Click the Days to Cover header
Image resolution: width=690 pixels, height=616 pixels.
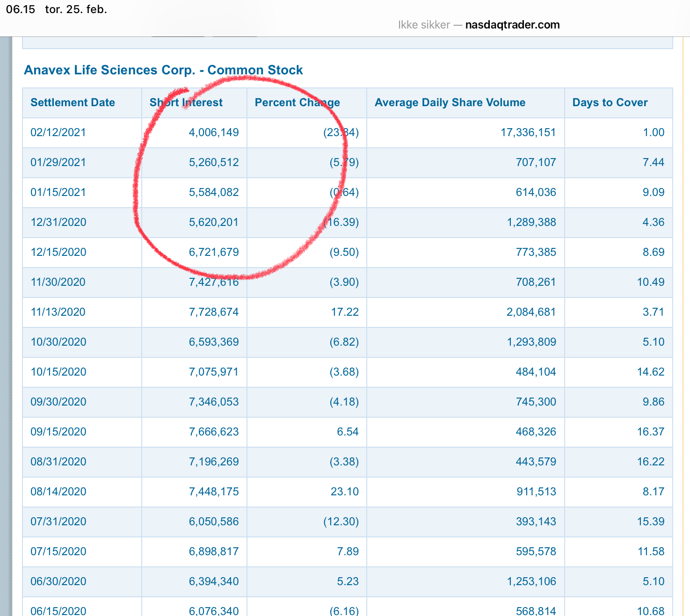pyautogui.click(x=610, y=102)
